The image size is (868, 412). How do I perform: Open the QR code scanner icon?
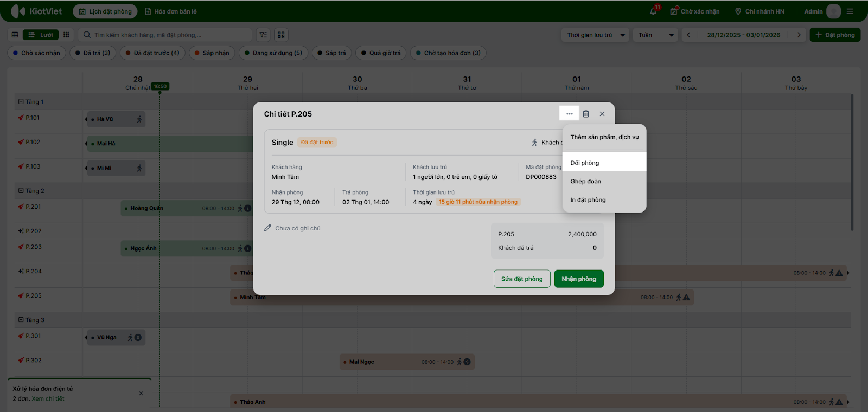point(281,35)
